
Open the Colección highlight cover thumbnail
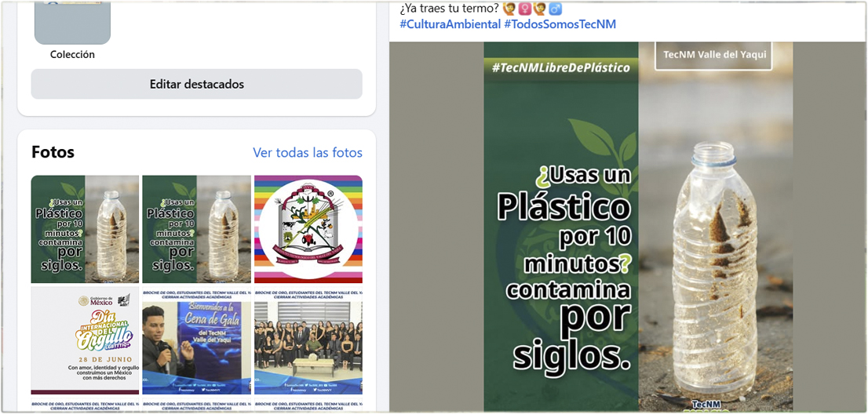pos(72,22)
